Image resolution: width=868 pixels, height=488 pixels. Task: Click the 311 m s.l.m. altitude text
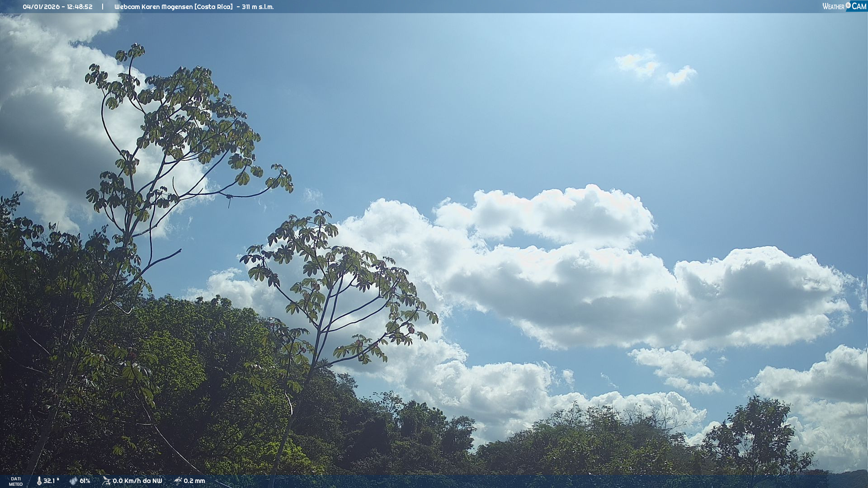pos(257,7)
